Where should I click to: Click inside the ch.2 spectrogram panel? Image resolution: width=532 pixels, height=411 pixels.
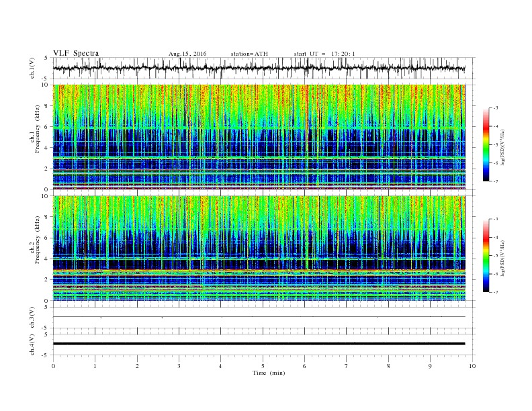259,248
